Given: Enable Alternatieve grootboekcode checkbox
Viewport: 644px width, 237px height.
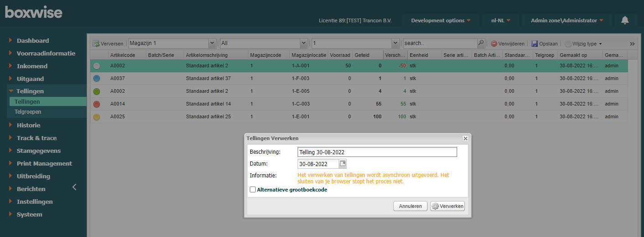Looking at the screenshot, I should 253,190.
